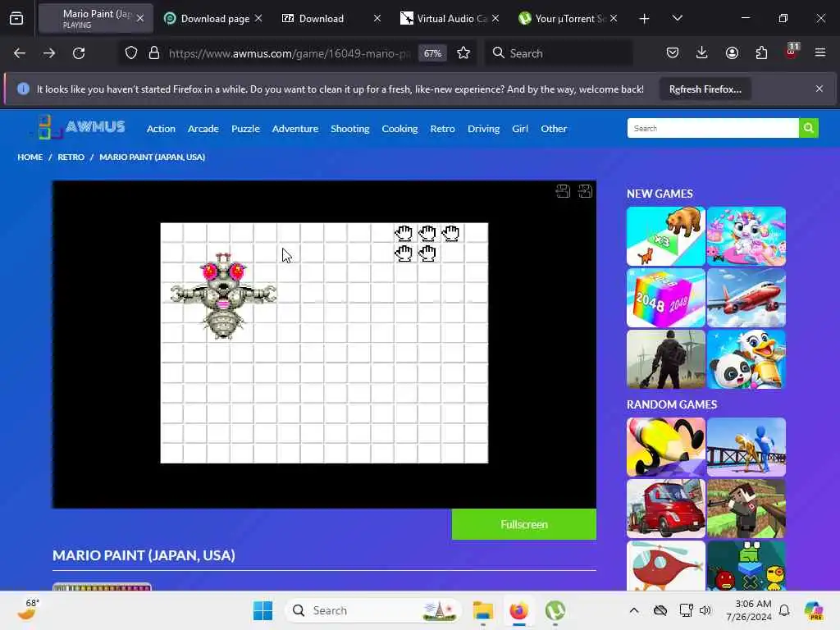Open the soldier survival game thumbnail

[x=666, y=359]
